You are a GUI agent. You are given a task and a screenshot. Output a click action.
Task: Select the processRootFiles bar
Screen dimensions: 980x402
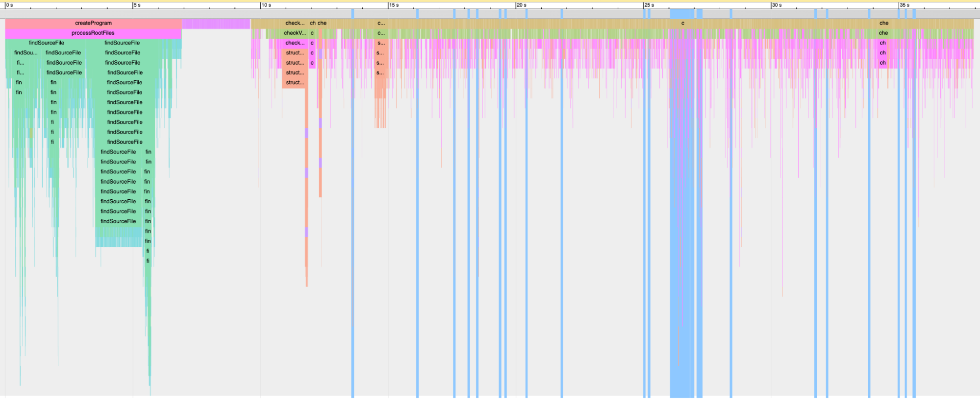[93, 33]
